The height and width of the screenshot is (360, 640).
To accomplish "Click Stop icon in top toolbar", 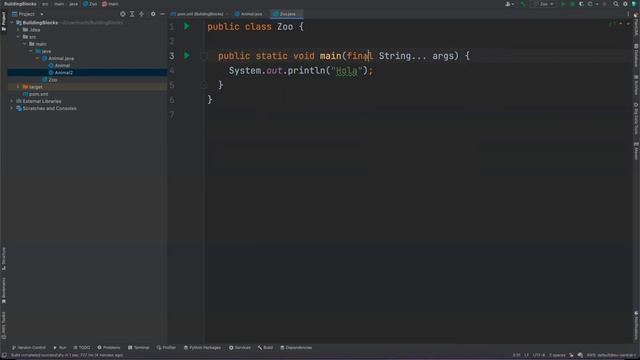I will coord(604,4).
